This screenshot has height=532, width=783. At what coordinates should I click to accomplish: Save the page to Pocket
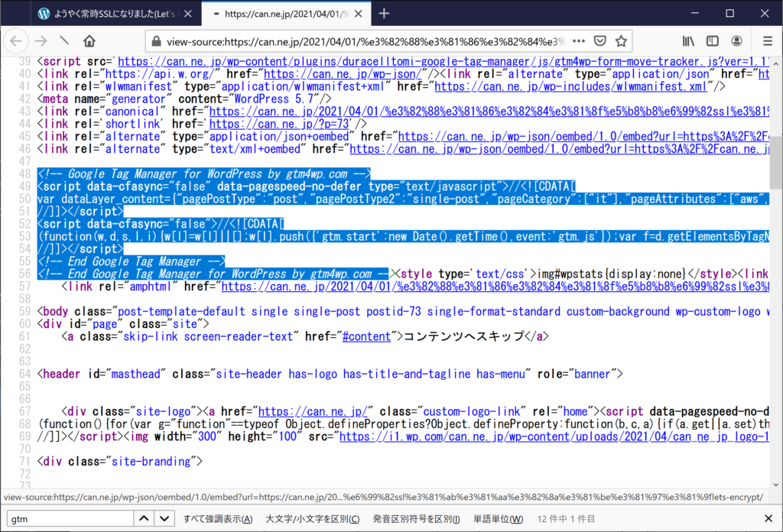click(600, 41)
